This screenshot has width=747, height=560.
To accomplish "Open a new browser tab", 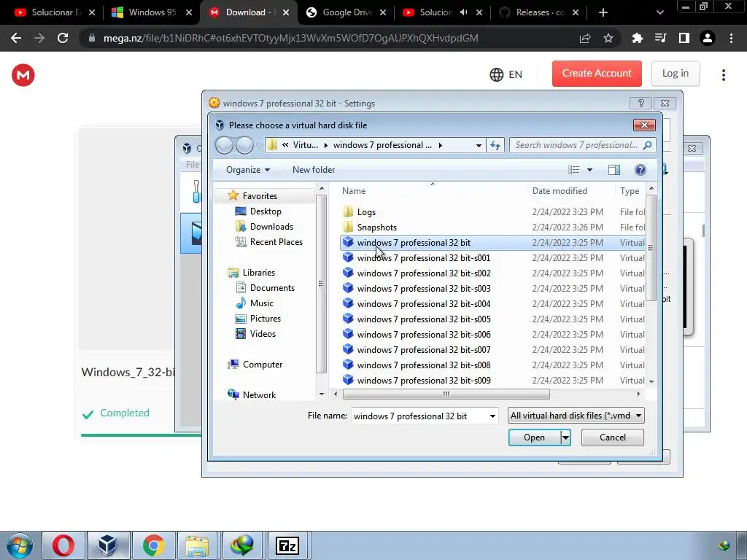I will tap(603, 12).
